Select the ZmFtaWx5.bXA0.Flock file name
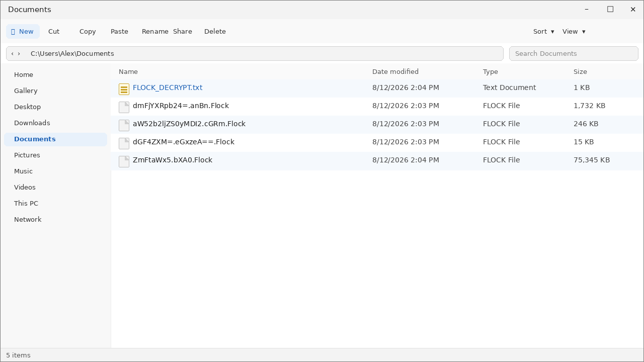The height and width of the screenshot is (362, 644). coord(173,160)
